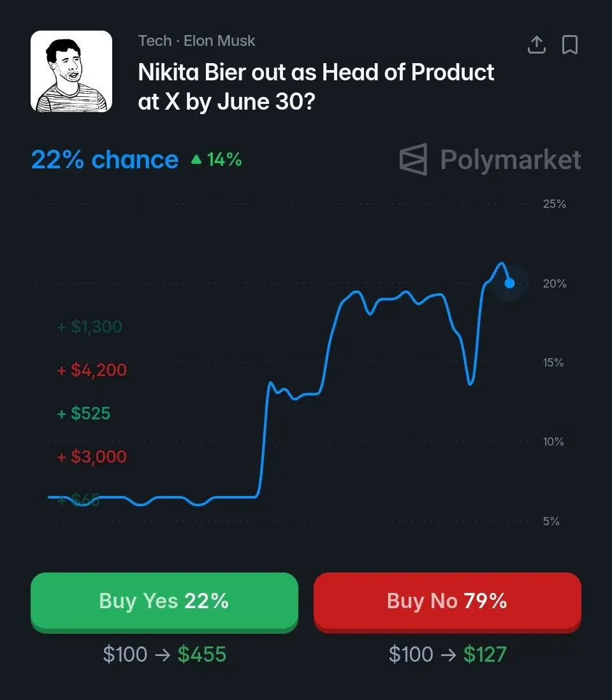612x700 pixels.
Task: Click the Nikita Bier sketch portrait
Action: 71,71
